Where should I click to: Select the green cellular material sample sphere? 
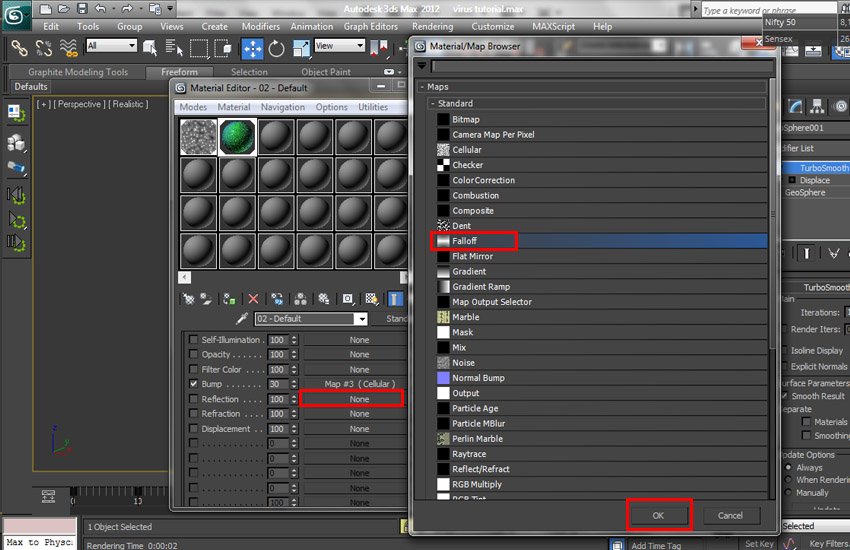(x=238, y=137)
